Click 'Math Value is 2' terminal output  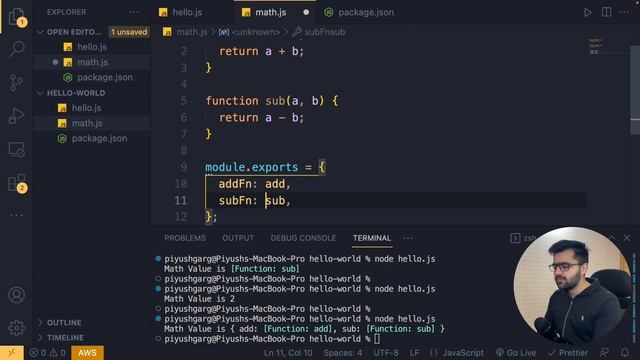click(x=199, y=299)
